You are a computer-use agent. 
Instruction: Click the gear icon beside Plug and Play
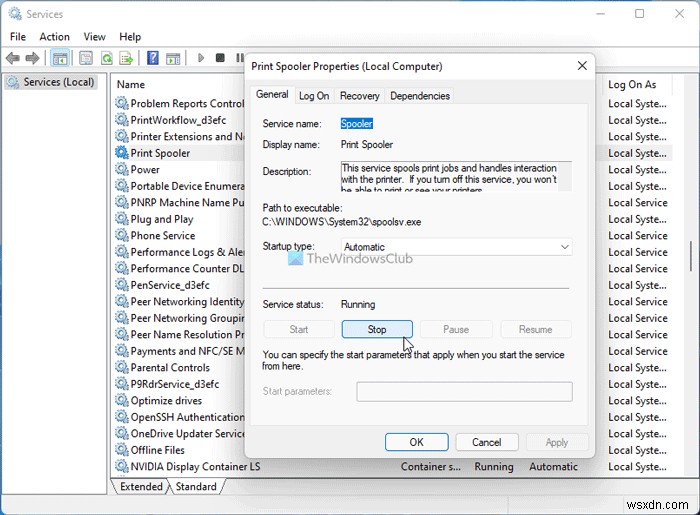point(121,219)
